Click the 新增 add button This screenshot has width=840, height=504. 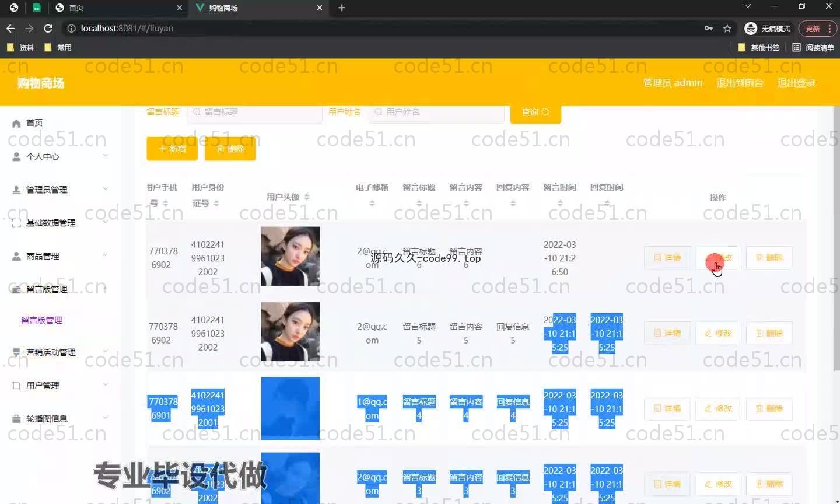coord(172,149)
